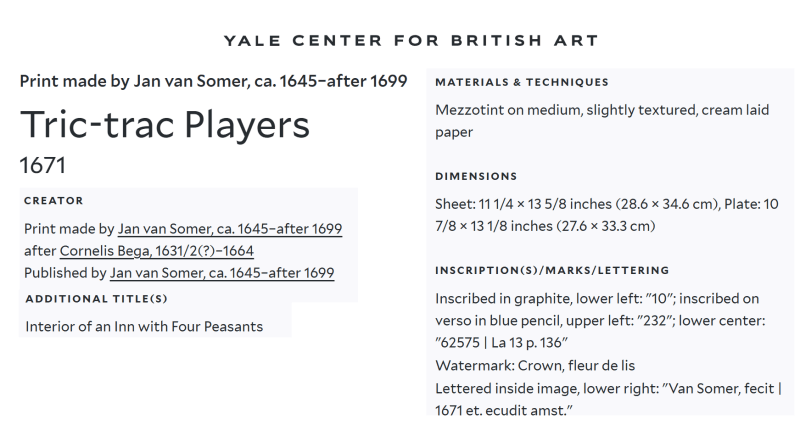Click the Tric-trac Players title heading
This screenshot has width=800, height=442.
click(x=165, y=125)
